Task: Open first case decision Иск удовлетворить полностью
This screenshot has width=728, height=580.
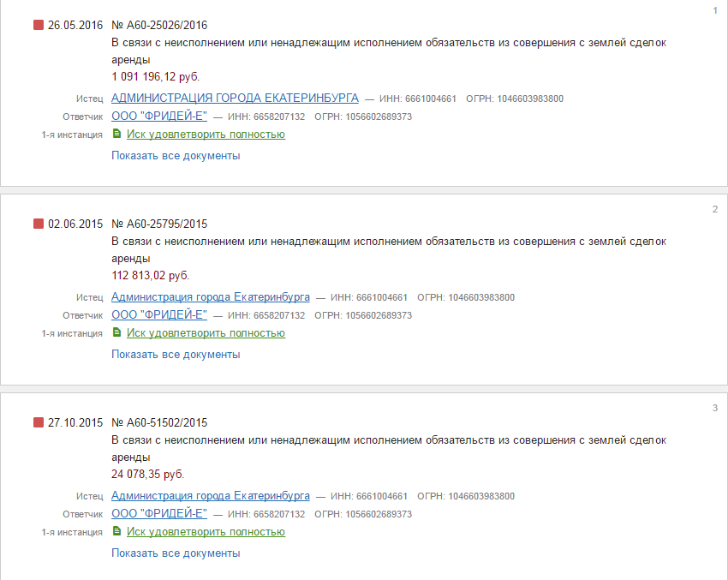Action: click(x=206, y=135)
